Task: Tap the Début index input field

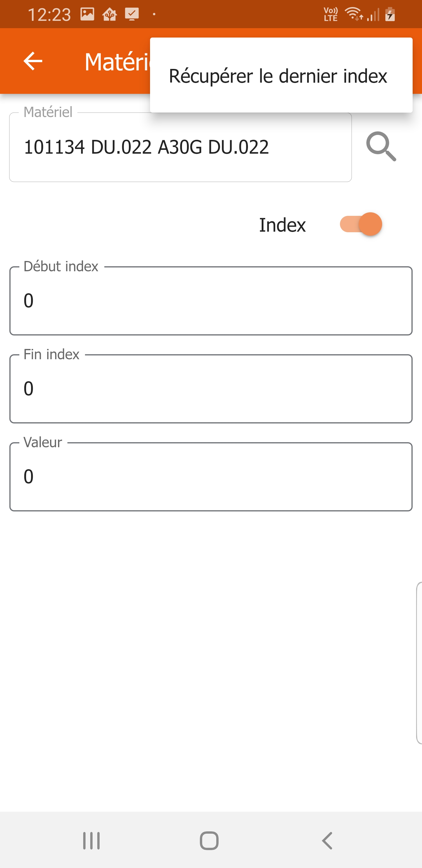Action: (211, 301)
